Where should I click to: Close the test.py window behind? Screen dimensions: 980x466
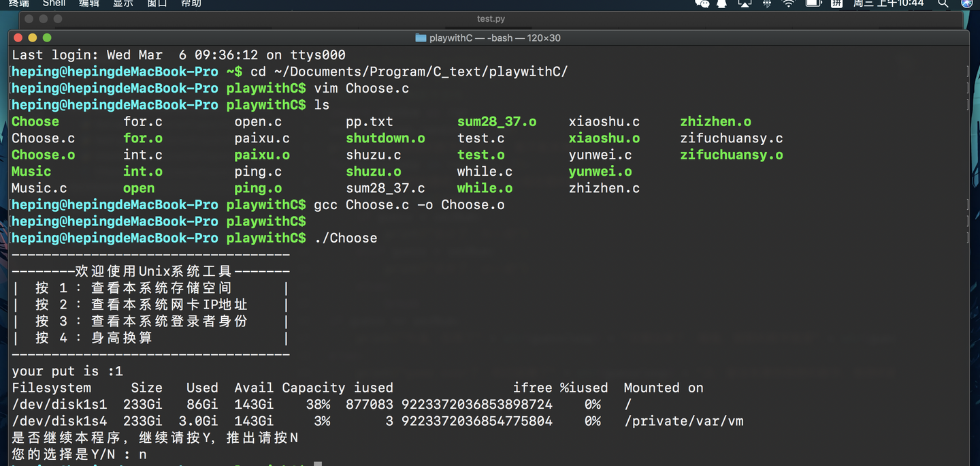pos(29,19)
